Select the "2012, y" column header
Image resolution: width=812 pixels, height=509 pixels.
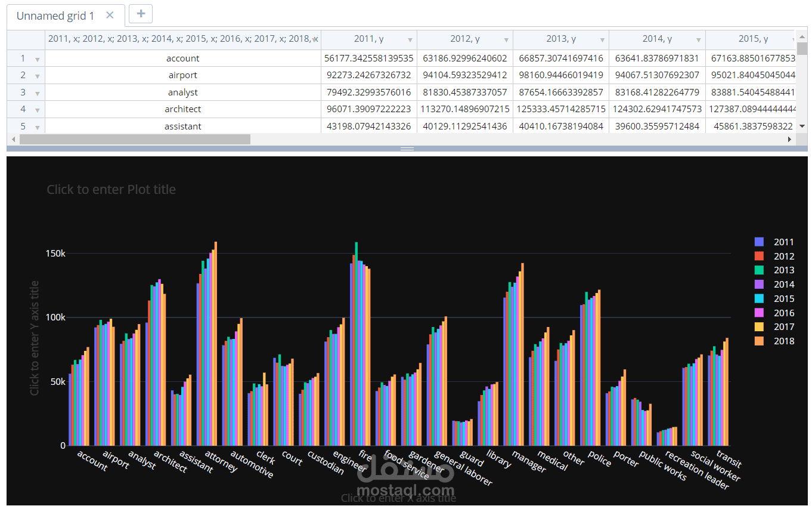coord(465,39)
